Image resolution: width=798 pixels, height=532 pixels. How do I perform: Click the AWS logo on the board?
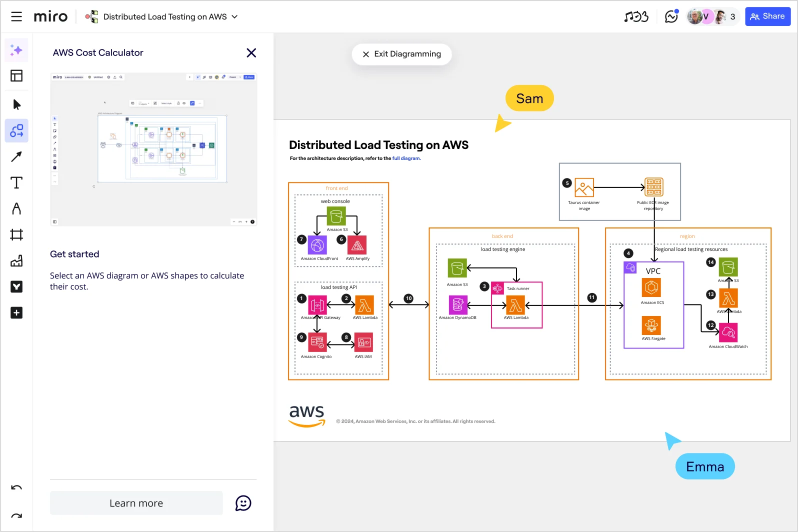(x=307, y=416)
